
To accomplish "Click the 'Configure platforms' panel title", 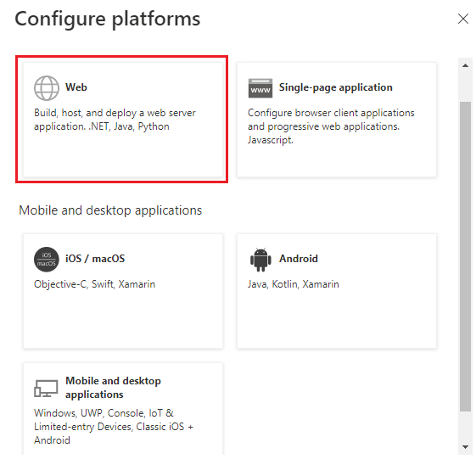I will 108,20.
